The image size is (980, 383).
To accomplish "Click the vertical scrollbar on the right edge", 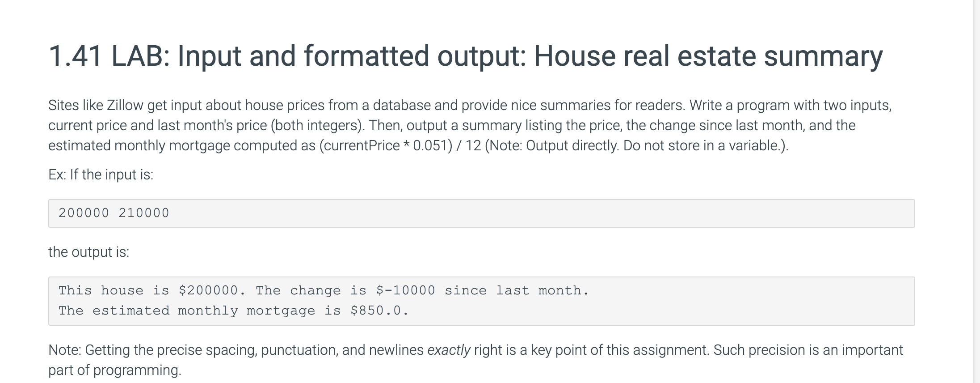I will pos(976,191).
